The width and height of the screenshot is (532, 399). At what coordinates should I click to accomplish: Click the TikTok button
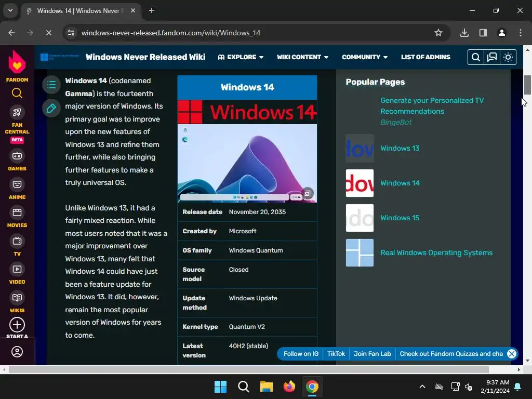pyautogui.click(x=336, y=354)
